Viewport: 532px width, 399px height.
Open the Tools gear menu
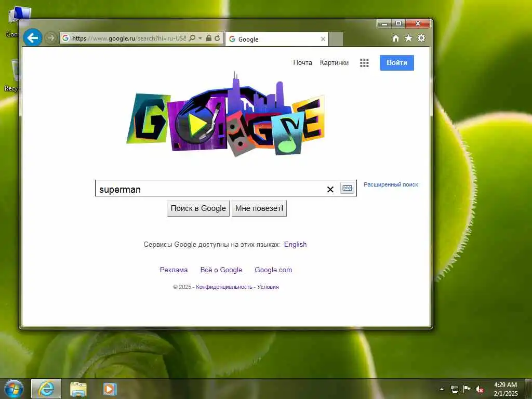tap(421, 38)
